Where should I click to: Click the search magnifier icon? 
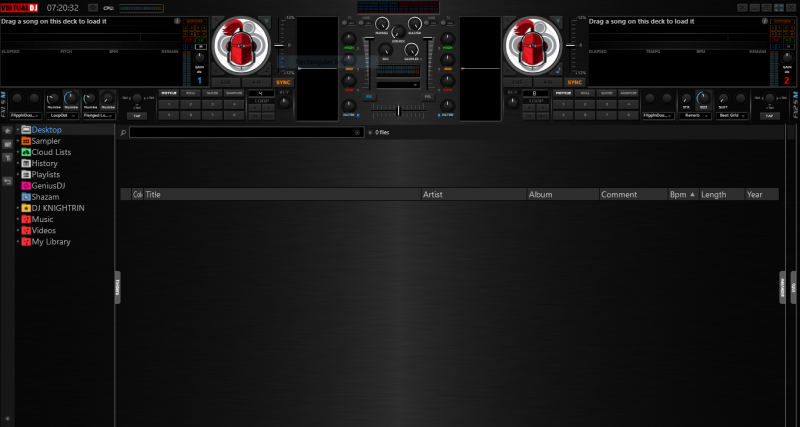123,132
